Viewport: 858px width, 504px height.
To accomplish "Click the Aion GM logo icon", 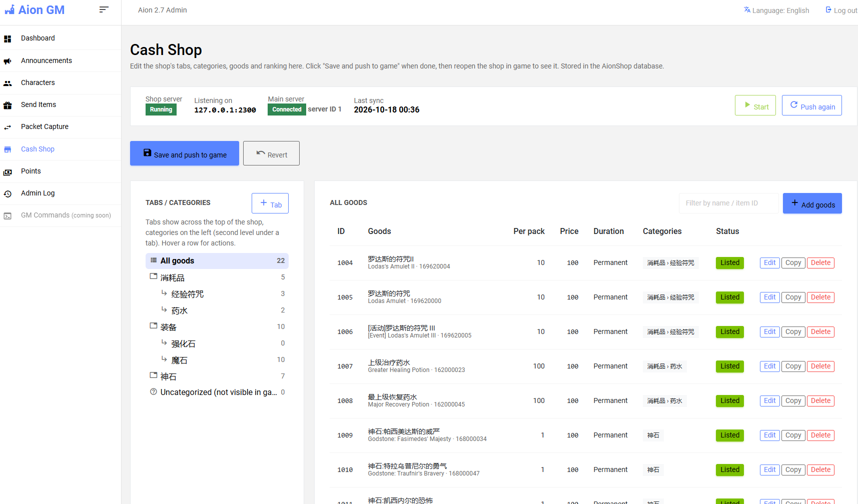I will 10,10.
